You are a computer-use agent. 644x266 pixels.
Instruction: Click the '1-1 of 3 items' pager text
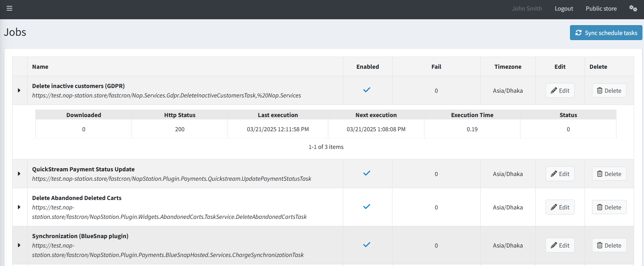(x=326, y=147)
